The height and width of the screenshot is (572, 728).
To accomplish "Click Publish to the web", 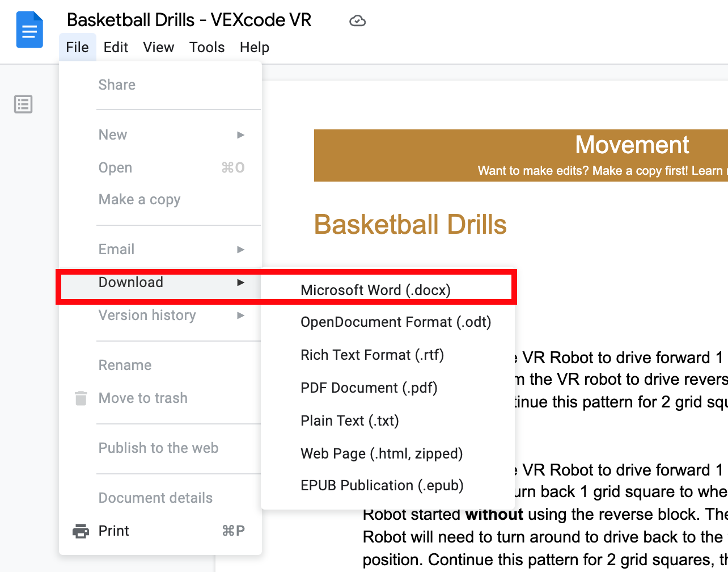I will [x=158, y=448].
